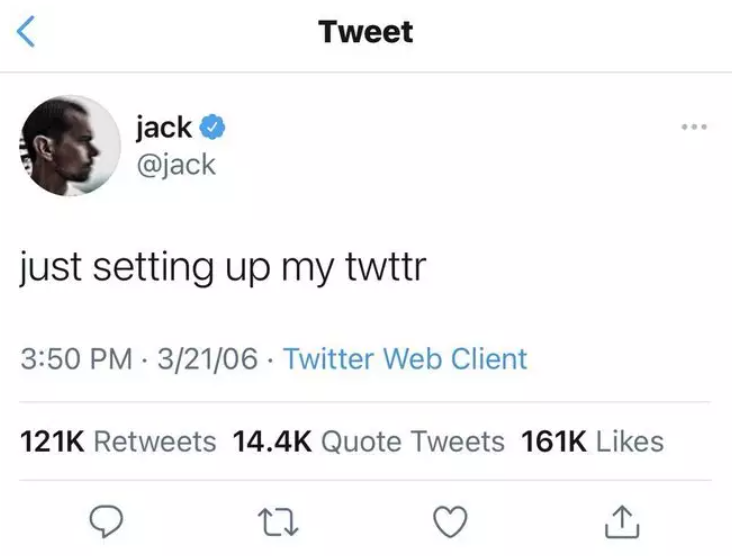The width and height of the screenshot is (732, 556).
Task: Click the bold 14.4K count number
Action: point(272,441)
